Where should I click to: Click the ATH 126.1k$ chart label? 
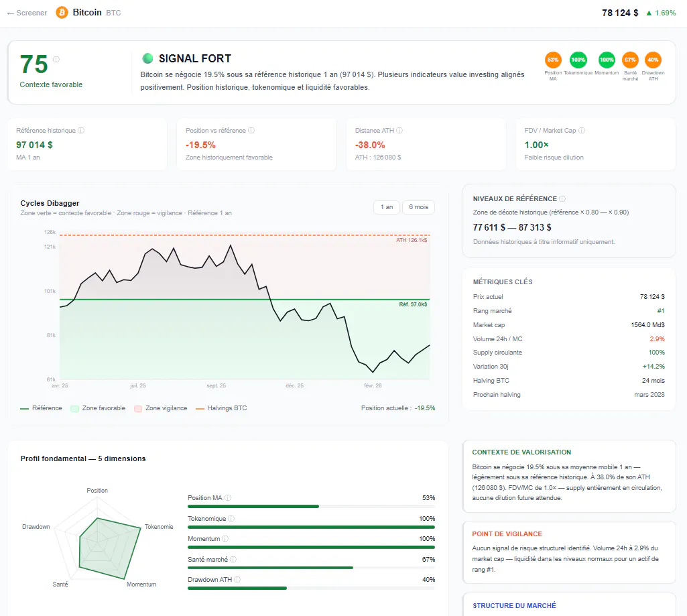tap(412, 240)
